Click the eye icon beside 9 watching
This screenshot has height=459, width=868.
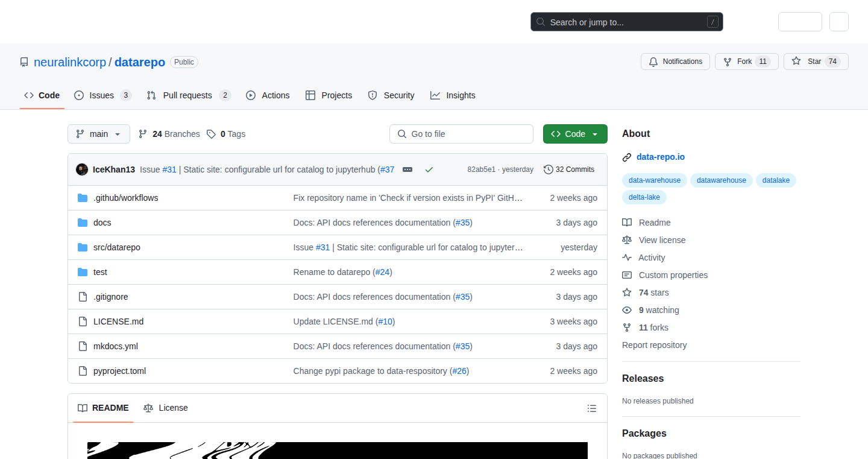pos(627,310)
